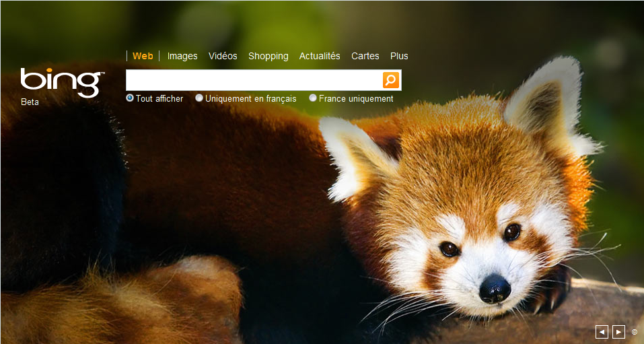
Task: Expand the Plus menu
Action: tap(399, 56)
